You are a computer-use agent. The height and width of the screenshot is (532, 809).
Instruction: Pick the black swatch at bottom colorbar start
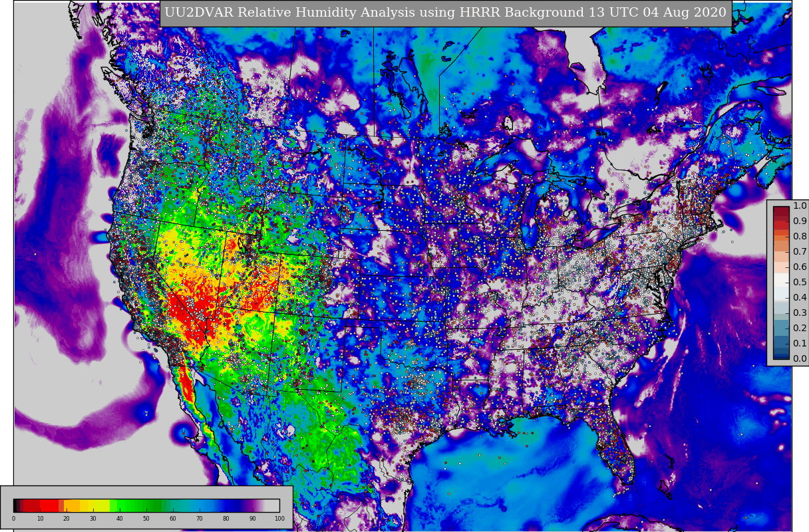tap(15, 505)
